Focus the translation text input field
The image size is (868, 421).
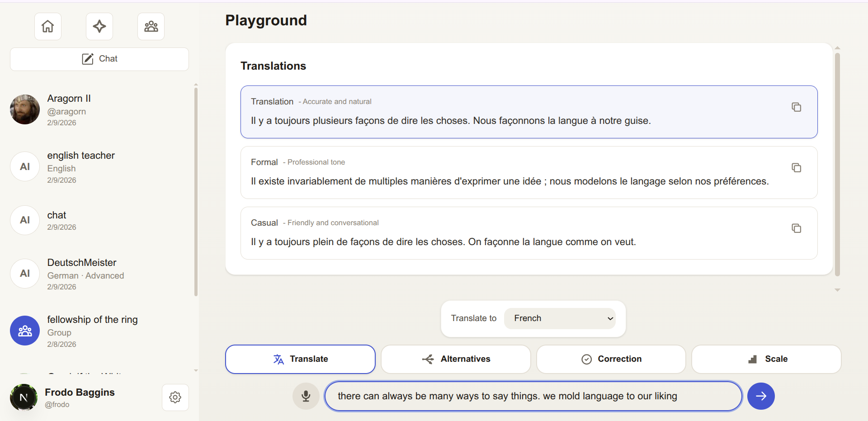point(533,397)
